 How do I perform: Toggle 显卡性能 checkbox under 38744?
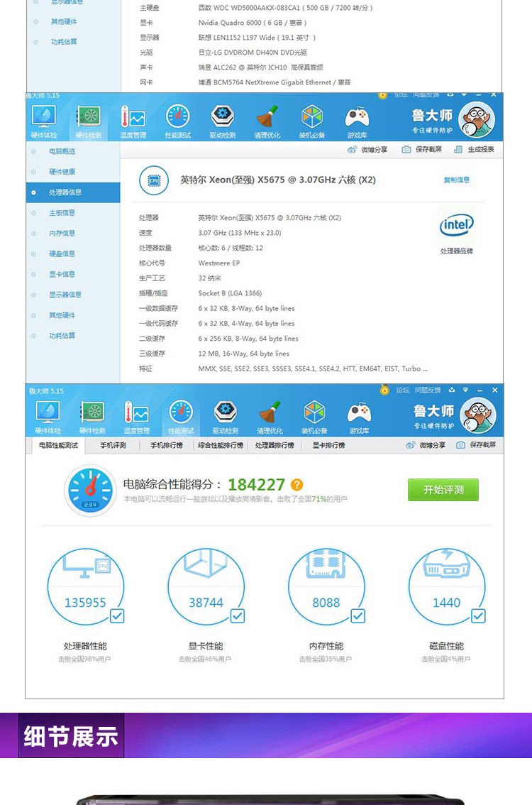click(238, 615)
